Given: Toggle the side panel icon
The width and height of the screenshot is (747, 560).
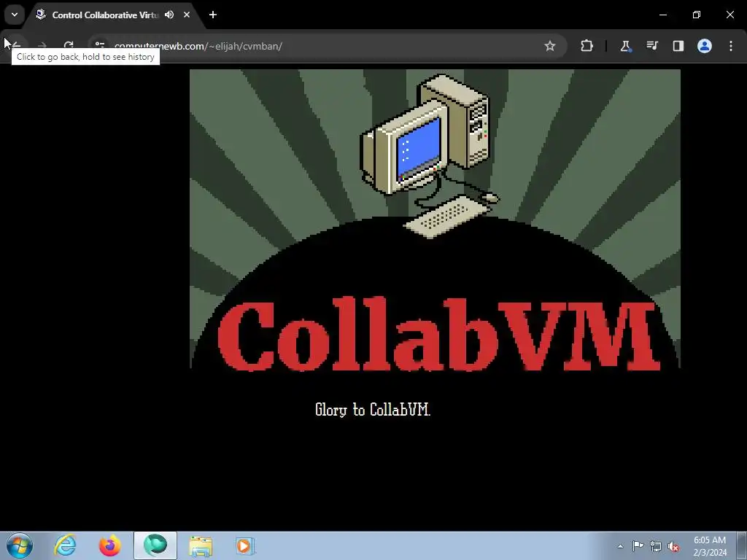Looking at the screenshot, I should tap(678, 46).
